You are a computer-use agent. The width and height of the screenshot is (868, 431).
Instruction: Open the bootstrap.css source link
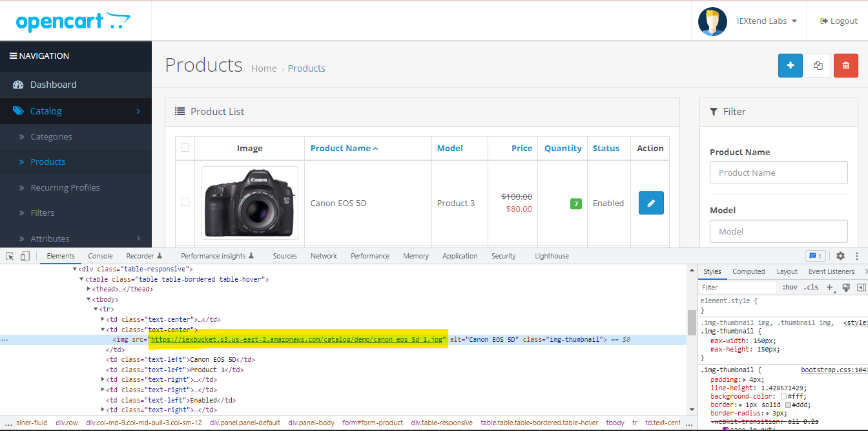pyautogui.click(x=834, y=370)
